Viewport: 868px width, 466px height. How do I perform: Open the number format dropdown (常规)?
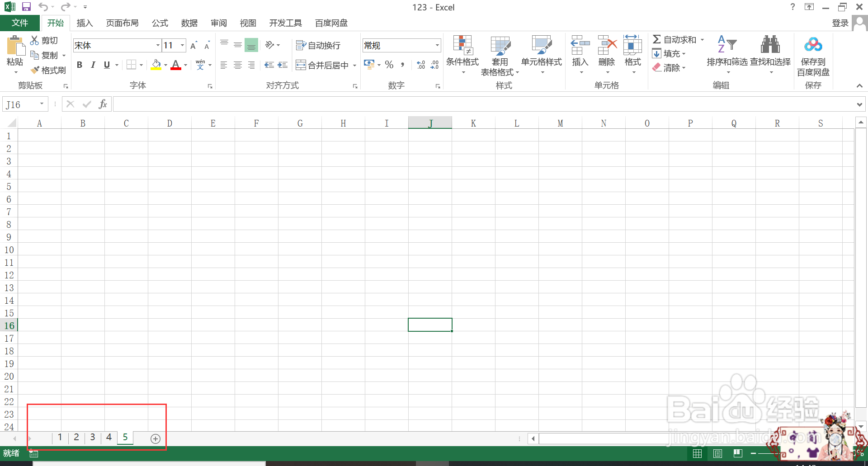click(x=437, y=45)
